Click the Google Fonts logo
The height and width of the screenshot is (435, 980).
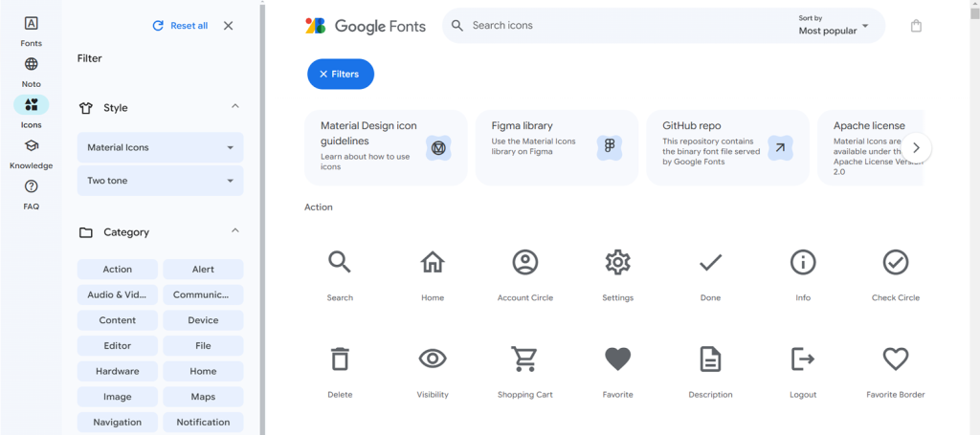coord(366,26)
